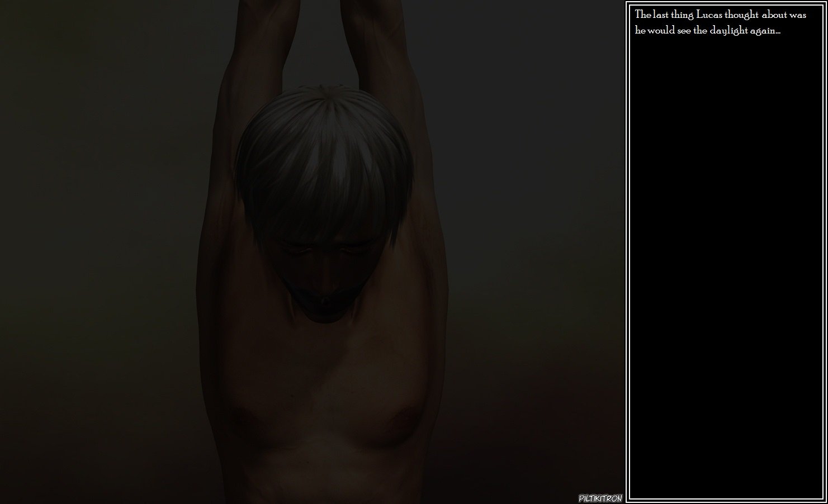Click the white double border atop the text panel
This screenshot has height=504, width=828.
click(x=726, y=3)
